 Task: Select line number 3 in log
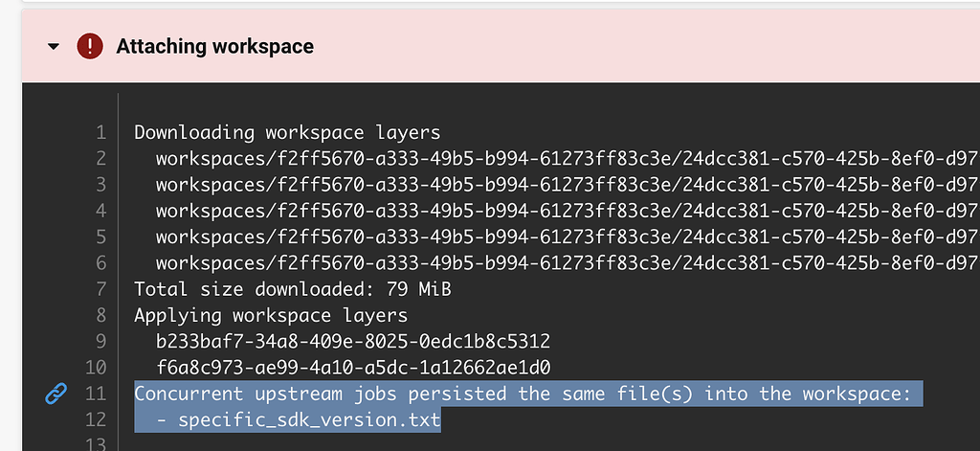pos(100,184)
